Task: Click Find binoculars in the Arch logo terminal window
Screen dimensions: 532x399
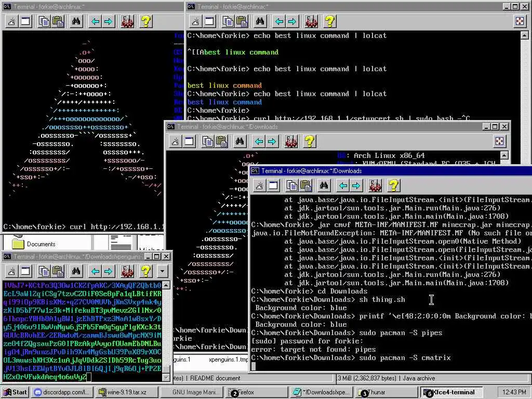Action: [76, 22]
